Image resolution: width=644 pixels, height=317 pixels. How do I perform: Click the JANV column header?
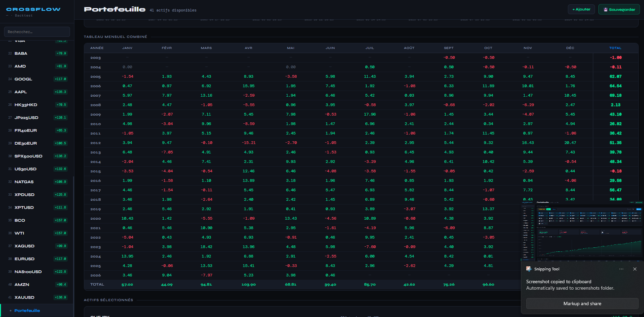point(127,48)
